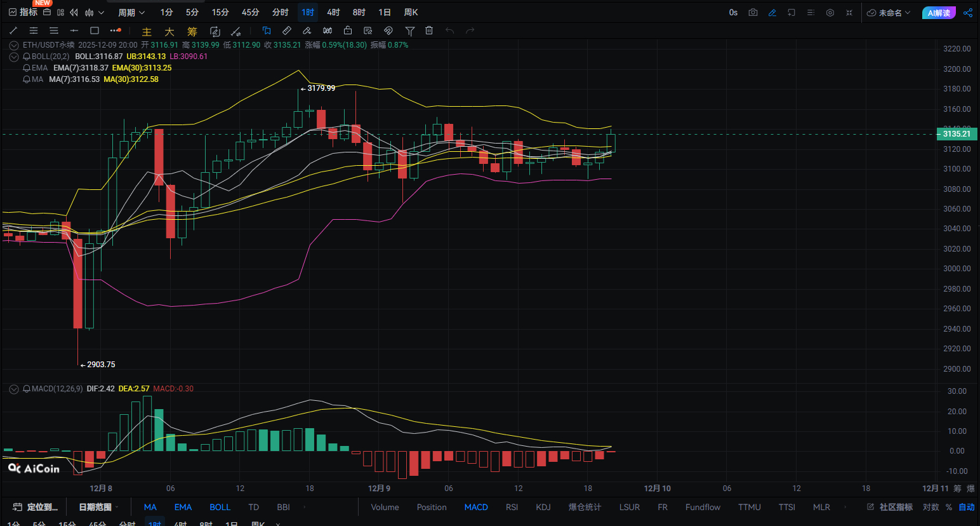Click the share icon at top right
The height and width of the screenshot is (526, 980).
click(x=968, y=13)
